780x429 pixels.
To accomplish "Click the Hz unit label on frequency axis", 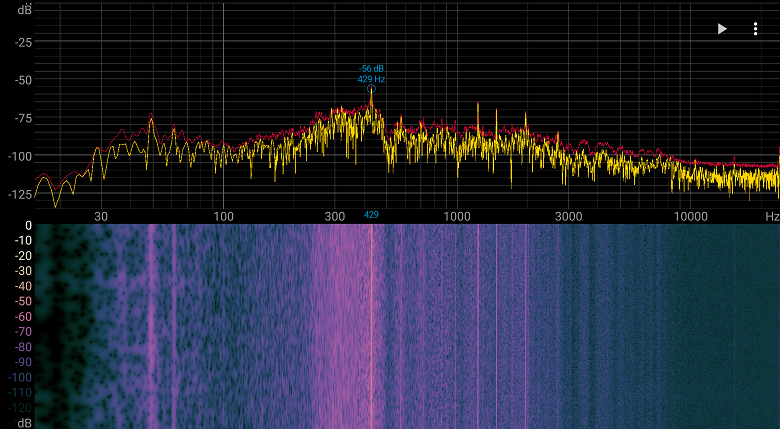I will (x=772, y=216).
